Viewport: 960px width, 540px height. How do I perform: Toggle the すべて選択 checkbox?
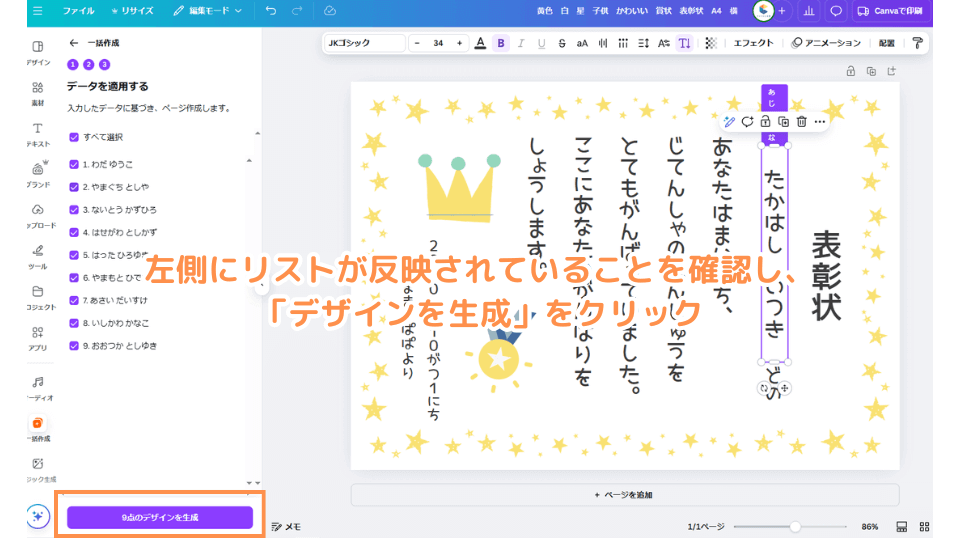[x=74, y=137]
